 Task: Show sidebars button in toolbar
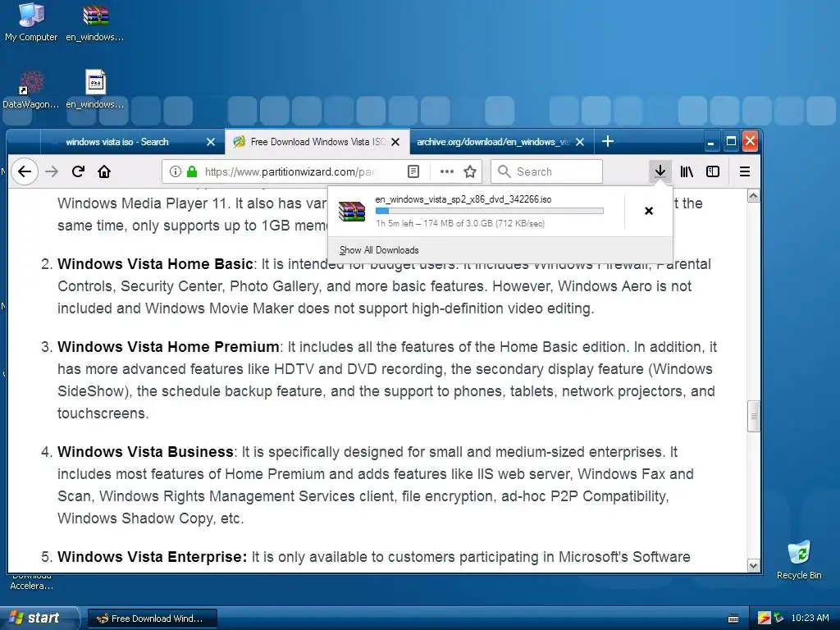[713, 171]
